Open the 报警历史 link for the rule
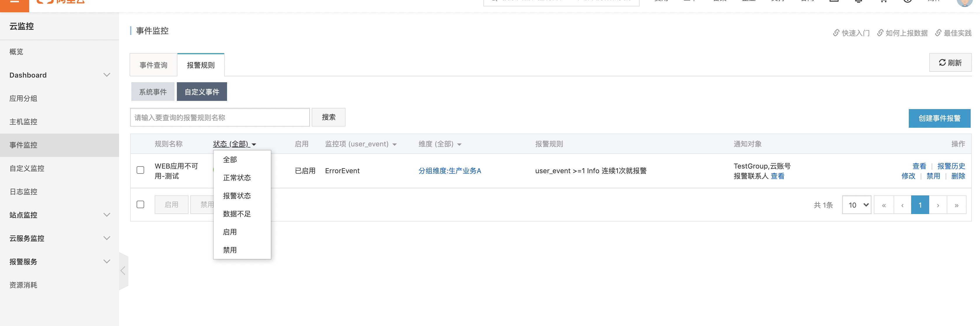Image resolution: width=980 pixels, height=326 pixels. [951, 166]
